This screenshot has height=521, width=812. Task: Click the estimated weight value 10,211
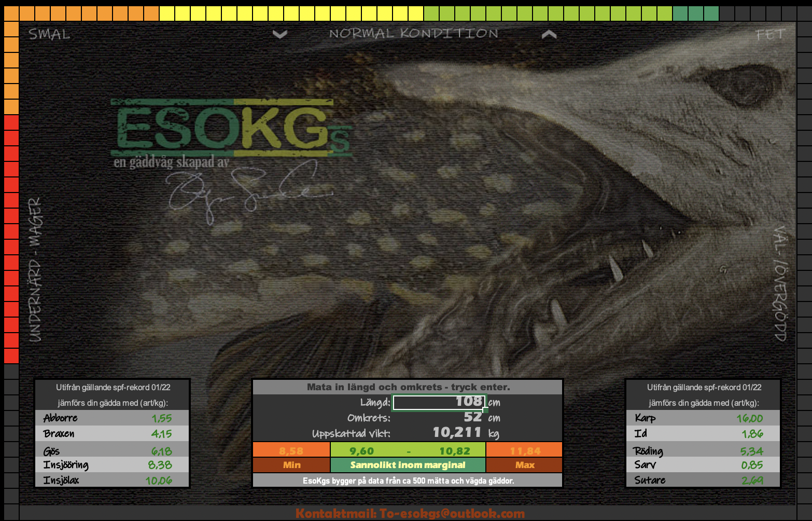[x=456, y=433]
